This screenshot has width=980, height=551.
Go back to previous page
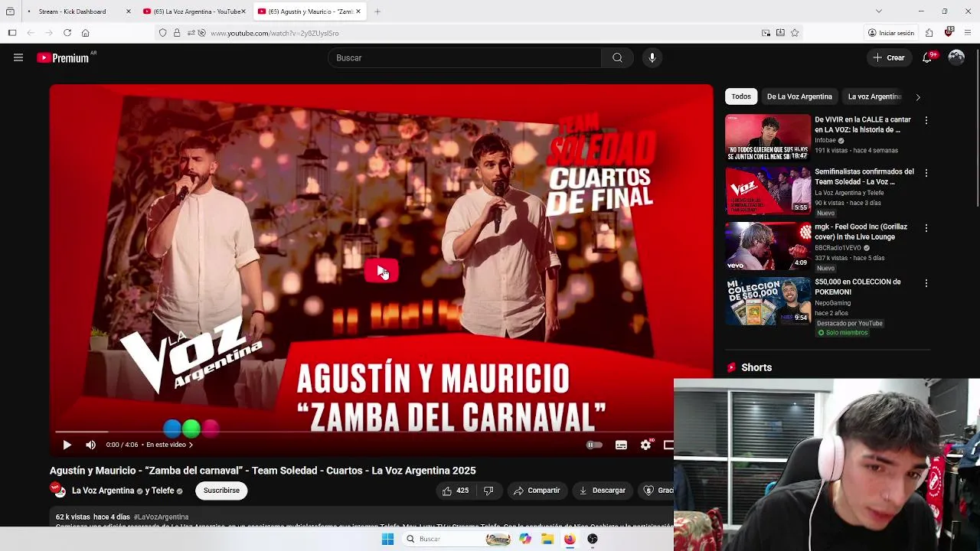tap(31, 33)
